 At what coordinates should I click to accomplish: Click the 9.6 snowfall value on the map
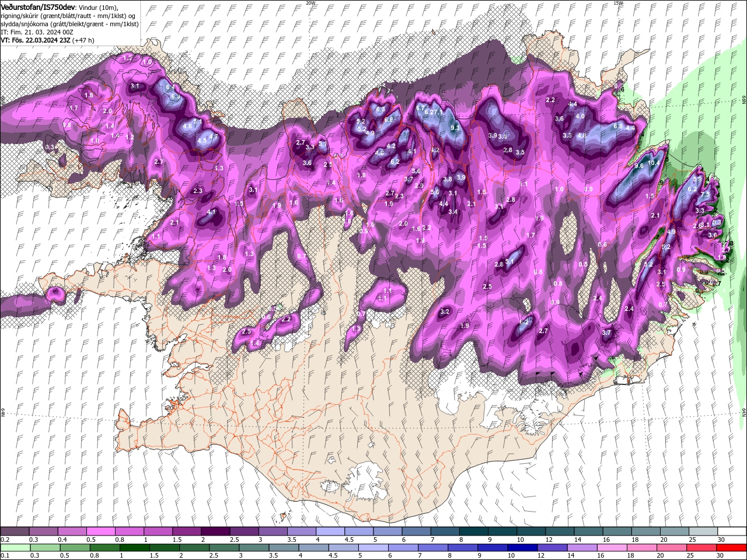639,166
